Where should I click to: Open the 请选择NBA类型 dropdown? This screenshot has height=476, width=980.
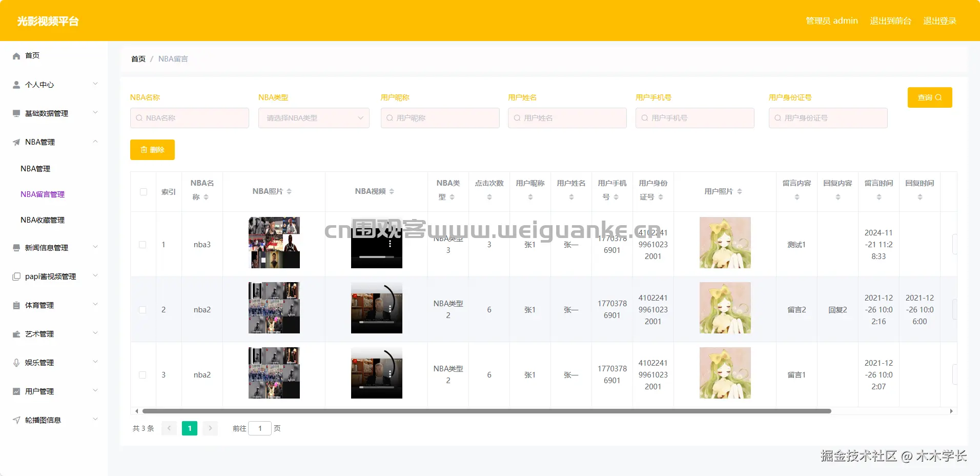coord(314,118)
